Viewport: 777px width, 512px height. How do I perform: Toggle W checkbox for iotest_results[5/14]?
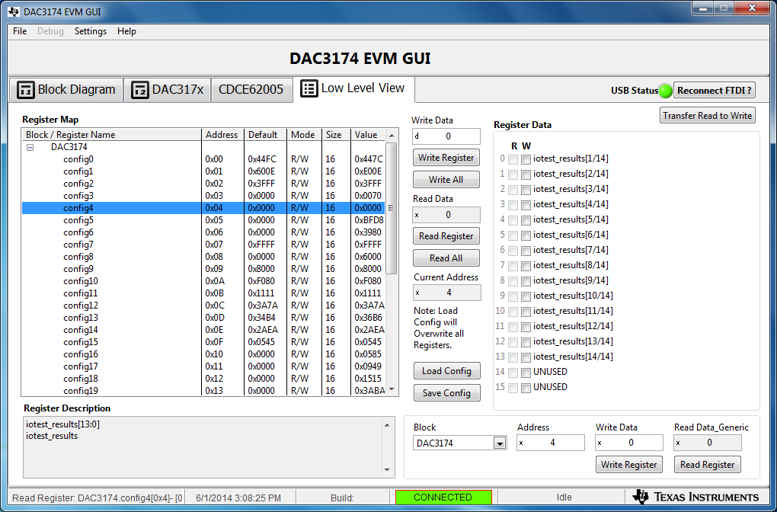(x=526, y=220)
